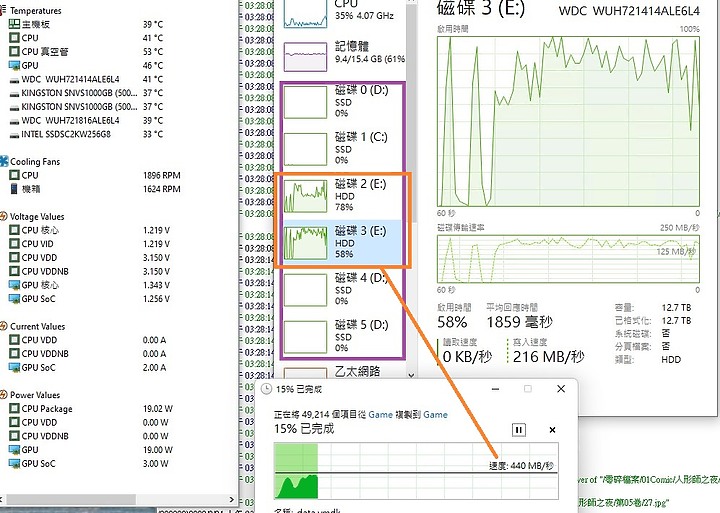
Task: Click the 53 °C CPU 真空管 temperature value
Action: [x=152, y=51]
